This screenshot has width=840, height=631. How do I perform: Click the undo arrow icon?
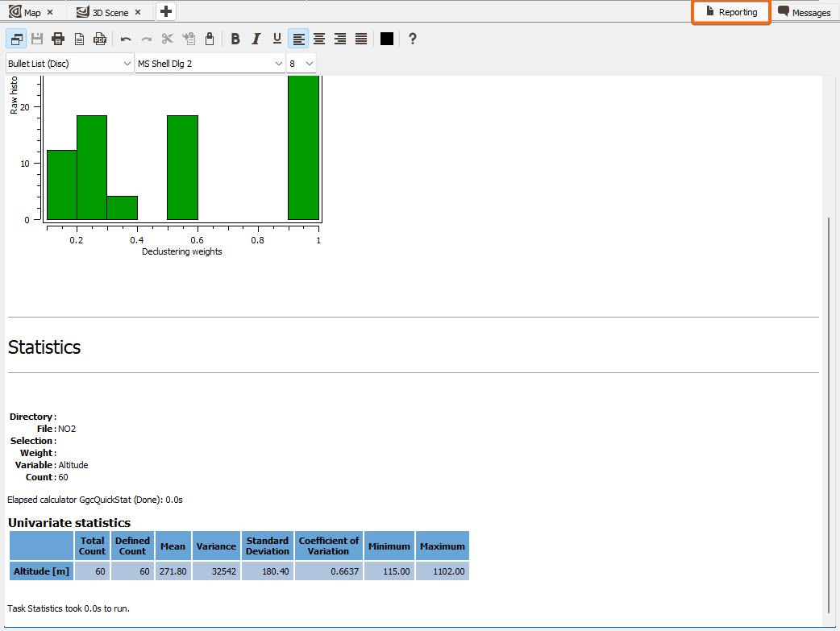click(126, 39)
